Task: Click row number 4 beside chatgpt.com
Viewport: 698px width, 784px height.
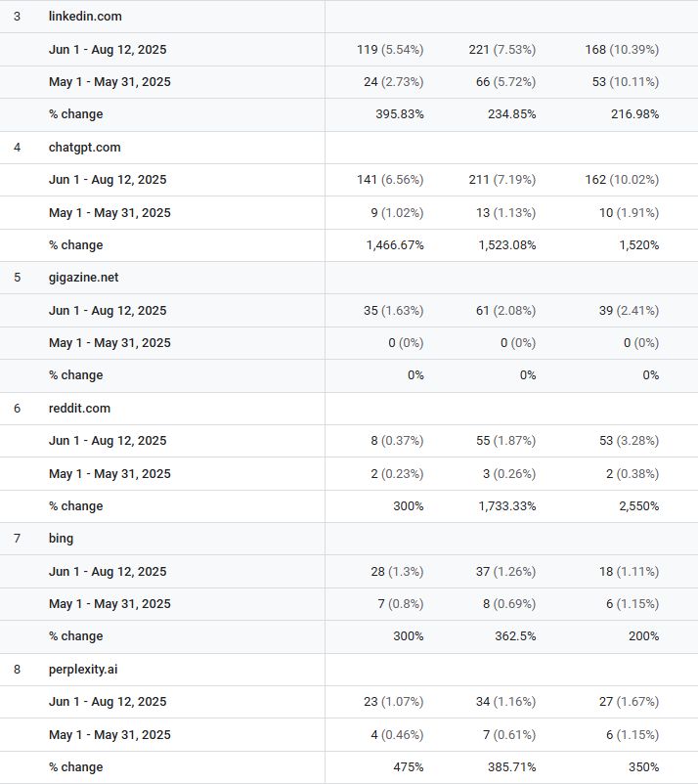Action: point(18,147)
